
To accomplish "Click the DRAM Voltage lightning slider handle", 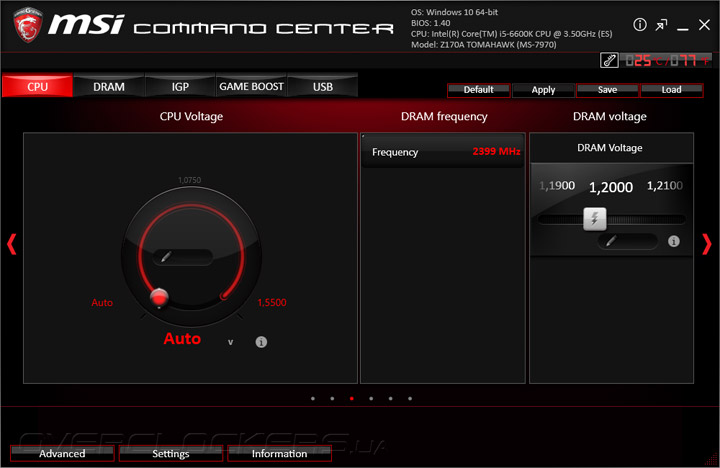I will tap(595, 219).
